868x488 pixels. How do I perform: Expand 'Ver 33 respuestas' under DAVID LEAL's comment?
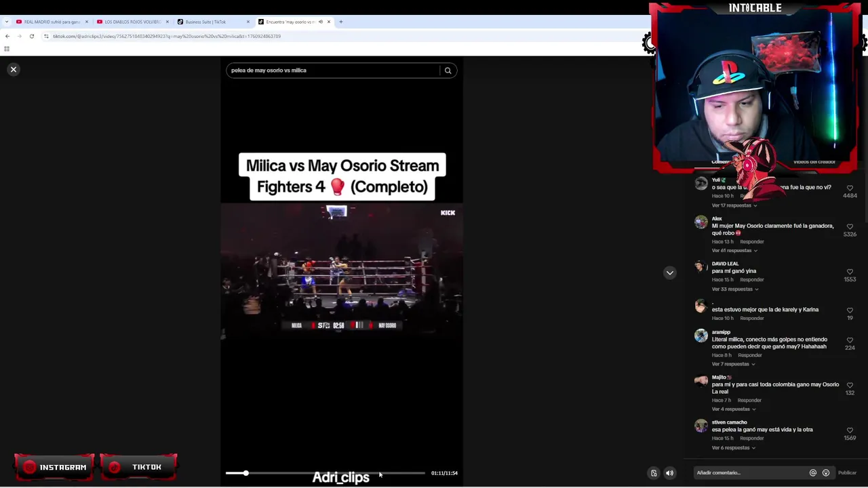pyautogui.click(x=735, y=289)
